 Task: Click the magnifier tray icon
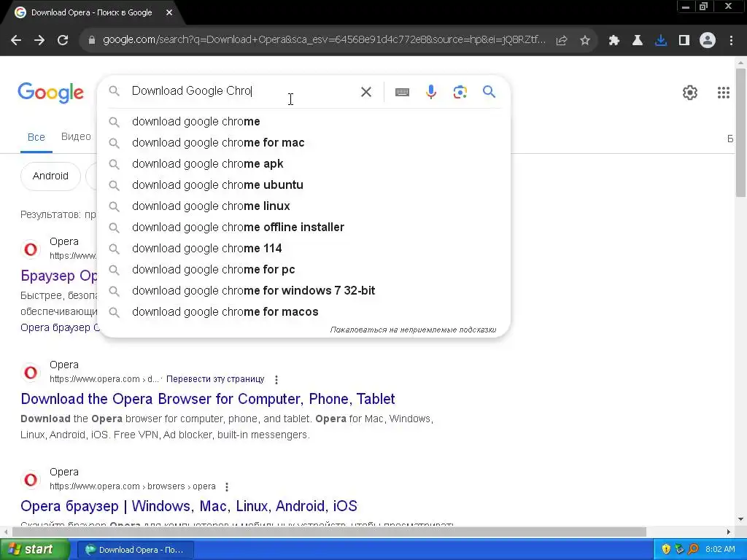pos(693,549)
